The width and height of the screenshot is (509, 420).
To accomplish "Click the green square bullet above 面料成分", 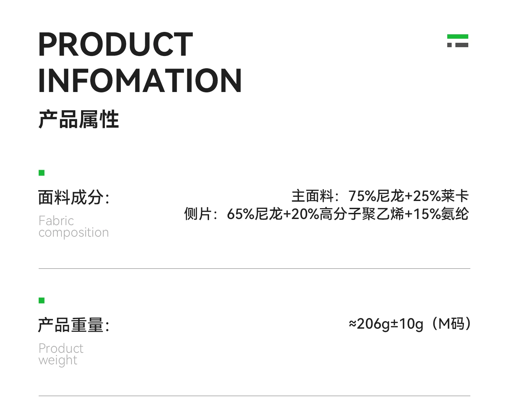I will click(x=42, y=173).
